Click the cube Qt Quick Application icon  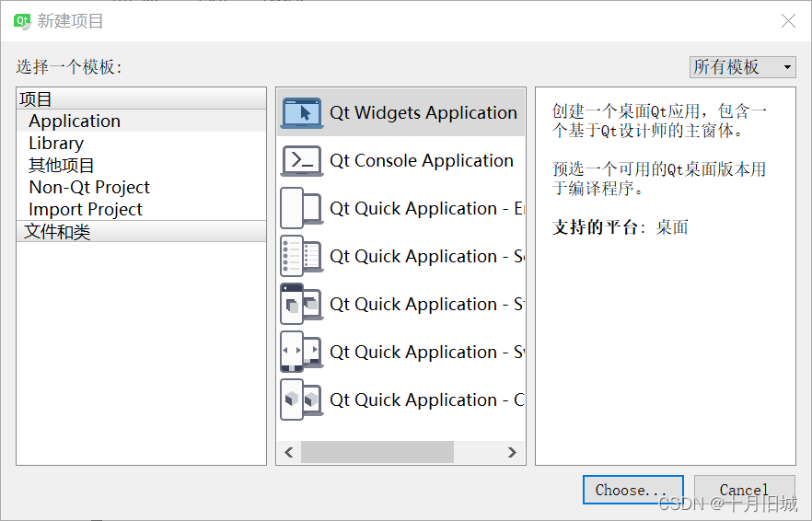(302, 399)
